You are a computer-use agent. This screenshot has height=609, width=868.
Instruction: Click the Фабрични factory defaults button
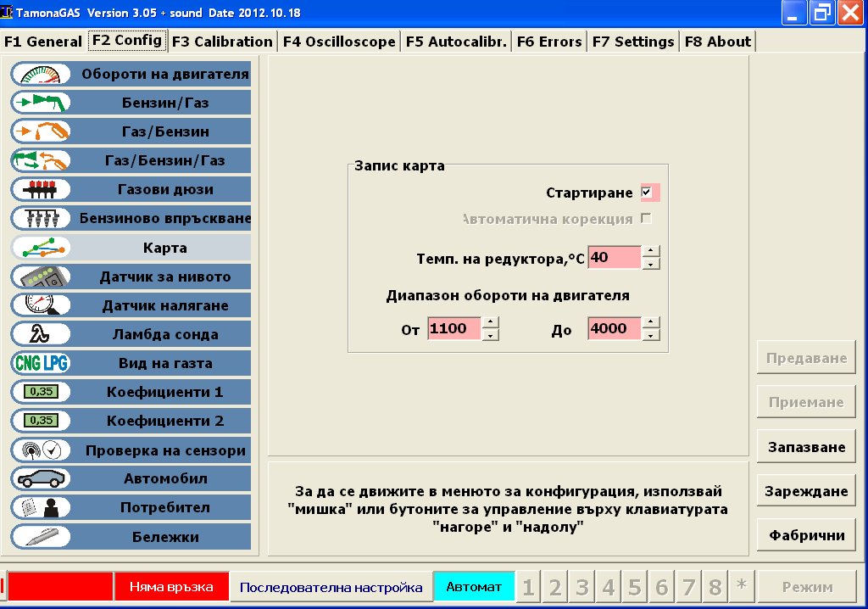tap(806, 535)
